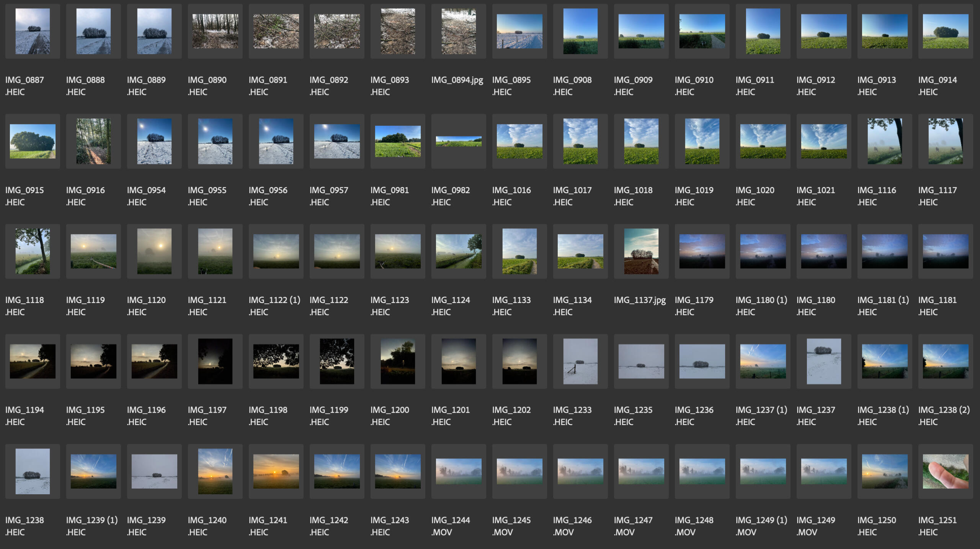The width and height of the screenshot is (980, 549).
Task: Open the IMG_1137.jpg thumbnail
Action: point(641,251)
